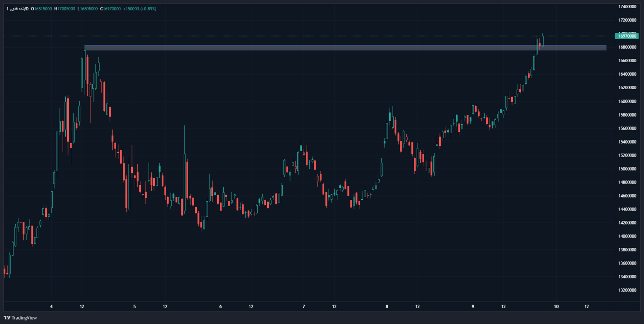
Task: Click the close value C16970000
Action: pos(110,9)
